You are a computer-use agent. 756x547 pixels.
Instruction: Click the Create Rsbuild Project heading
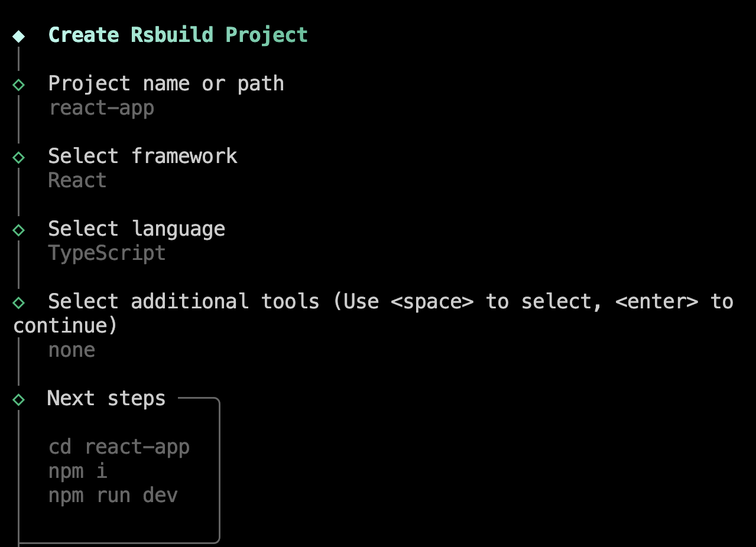(x=178, y=35)
